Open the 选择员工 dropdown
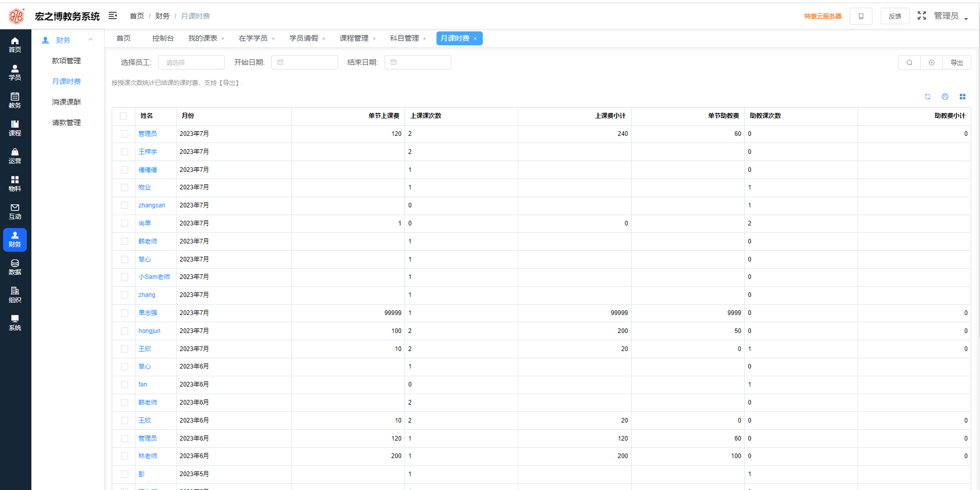The image size is (980, 490). click(191, 62)
